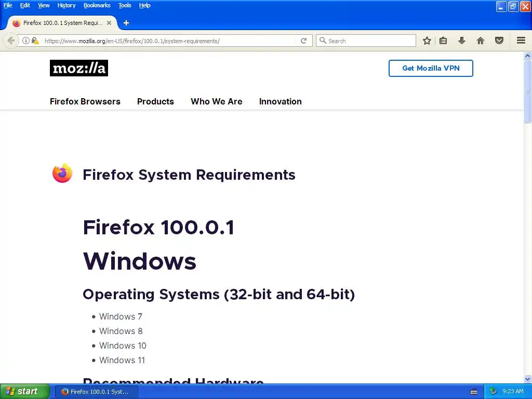Open the View menu
Screen dimensions: 532x399
pos(44,5)
